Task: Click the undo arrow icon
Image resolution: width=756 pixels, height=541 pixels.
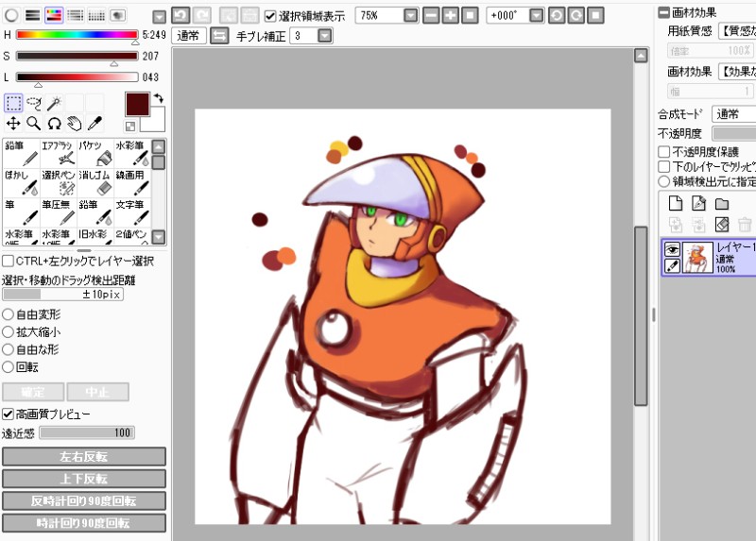Action: coord(180,15)
